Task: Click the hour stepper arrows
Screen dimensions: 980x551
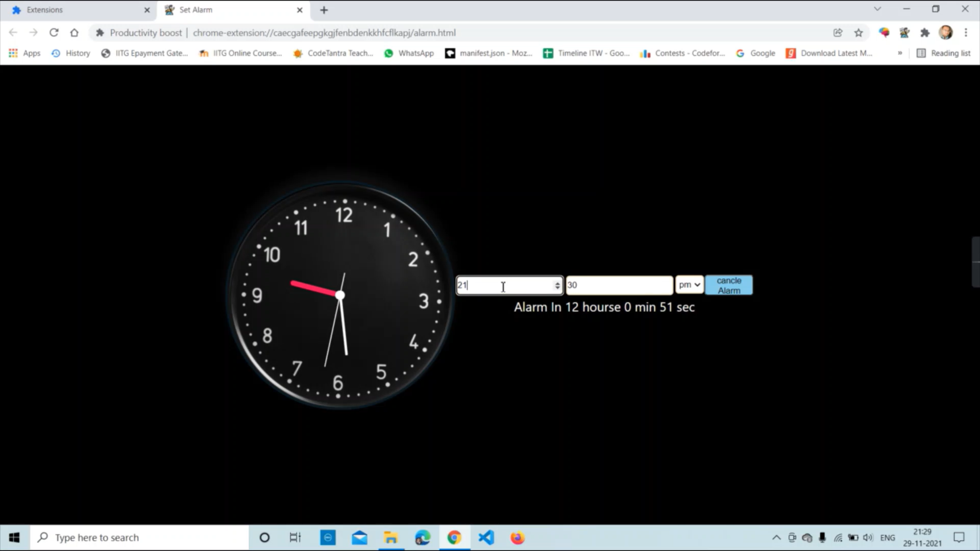Action: (557, 285)
